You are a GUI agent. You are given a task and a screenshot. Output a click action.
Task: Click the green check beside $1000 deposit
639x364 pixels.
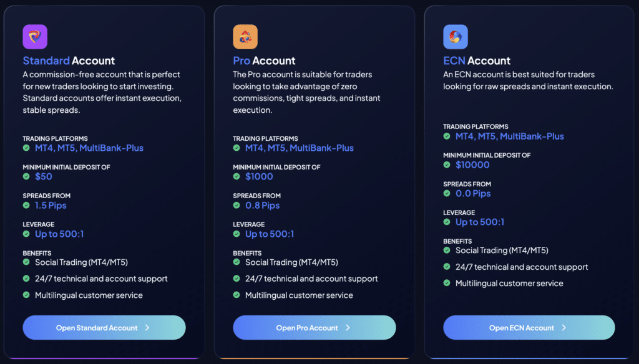click(x=237, y=177)
